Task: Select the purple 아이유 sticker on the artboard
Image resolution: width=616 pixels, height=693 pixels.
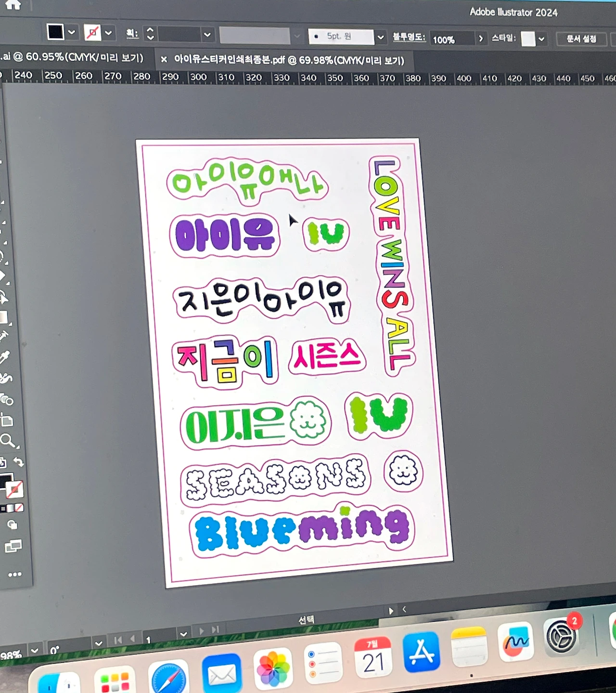Action: coord(225,235)
